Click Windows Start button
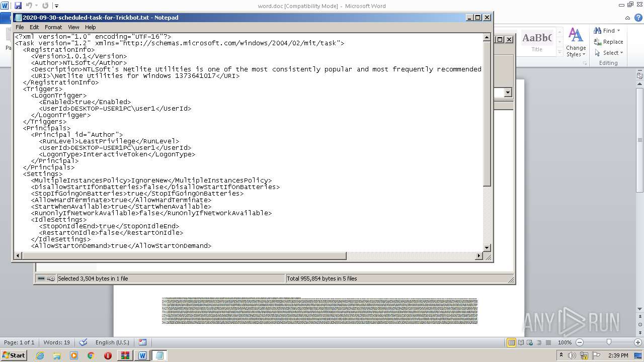 14,355
